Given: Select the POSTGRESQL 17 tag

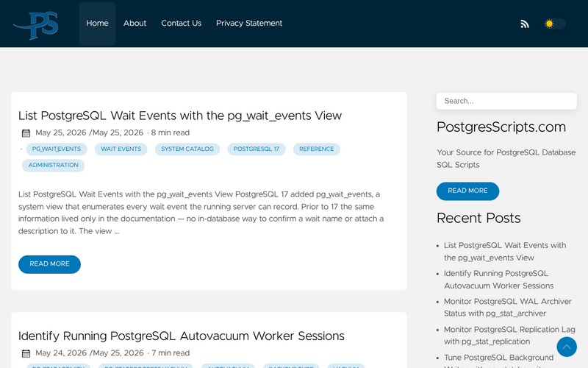Looking at the screenshot, I should pyautogui.click(x=256, y=149).
